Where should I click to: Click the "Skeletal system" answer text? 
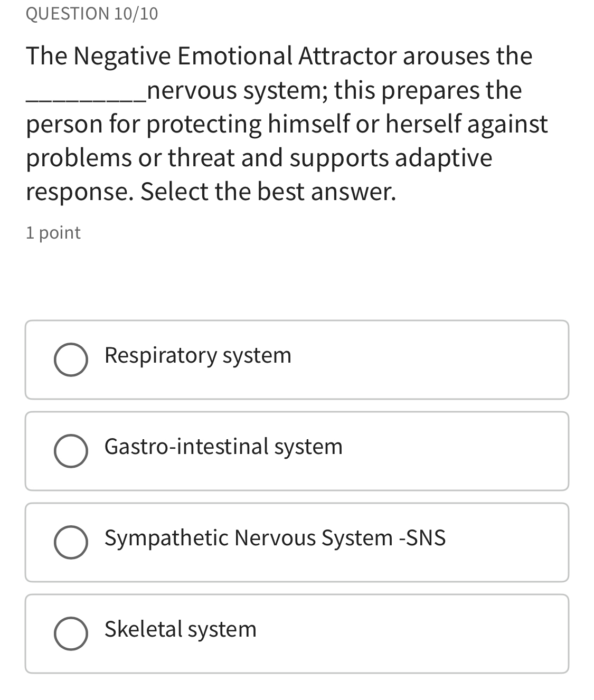pyautogui.click(x=181, y=629)
